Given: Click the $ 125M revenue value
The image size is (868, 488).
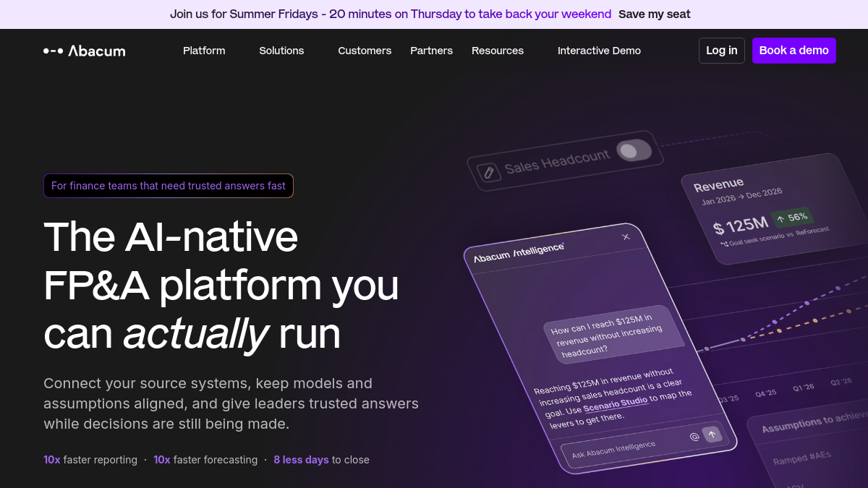Looking at the screenshot, I should [x=740, y=226].
